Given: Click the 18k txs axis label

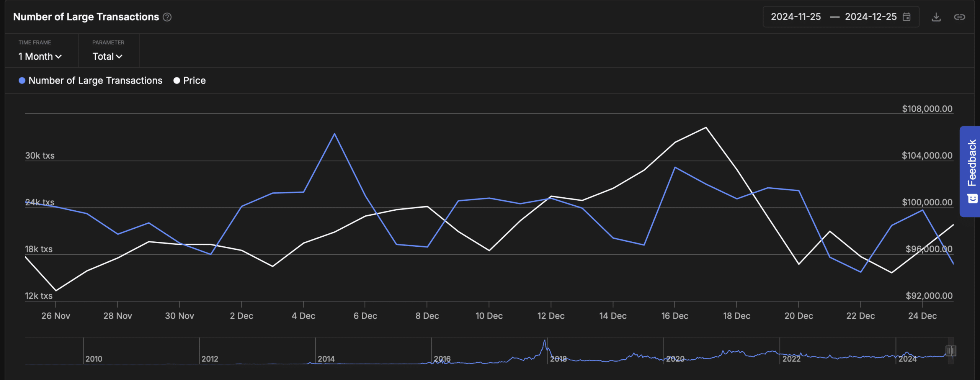Looking at the screenshot, I should pos(39,249).
